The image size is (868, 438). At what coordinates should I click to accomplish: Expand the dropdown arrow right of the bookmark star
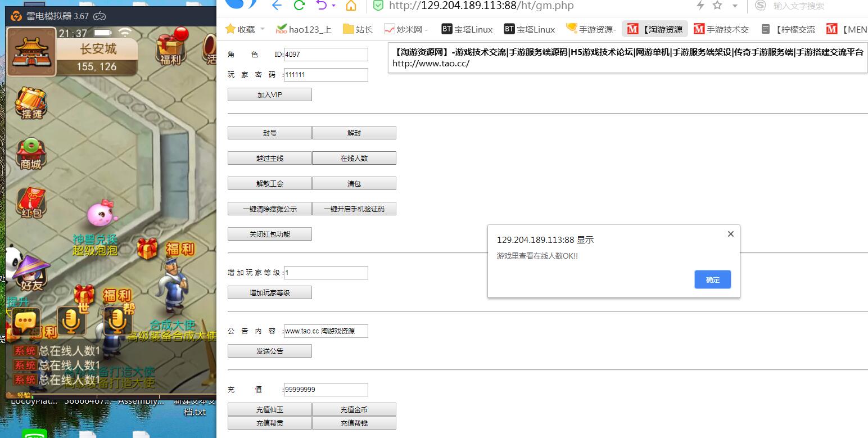coord(735,6)
